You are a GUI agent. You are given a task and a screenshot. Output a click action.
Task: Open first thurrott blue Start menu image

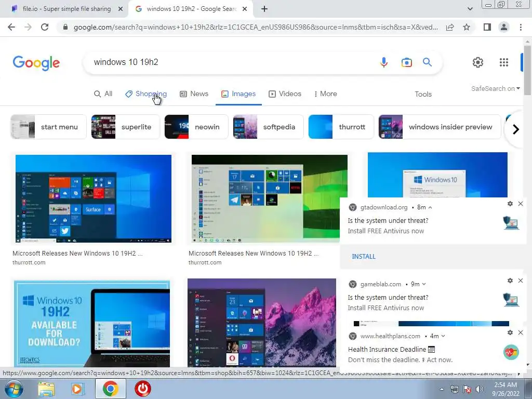[94, 199]
